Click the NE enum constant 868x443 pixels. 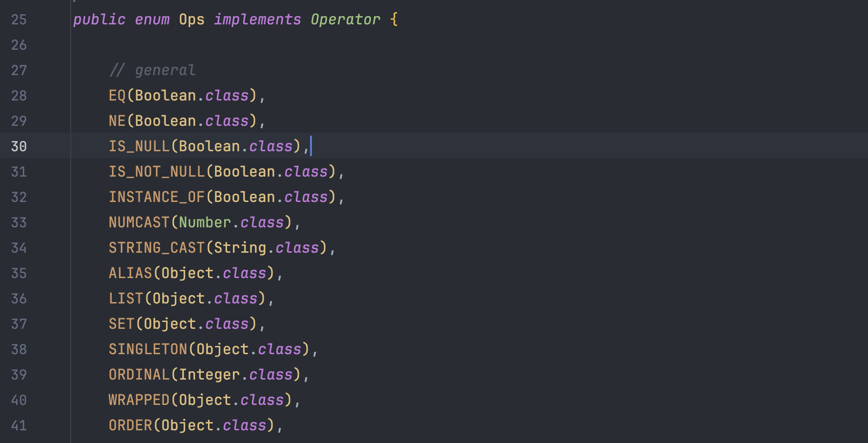(x=117, y=121)
